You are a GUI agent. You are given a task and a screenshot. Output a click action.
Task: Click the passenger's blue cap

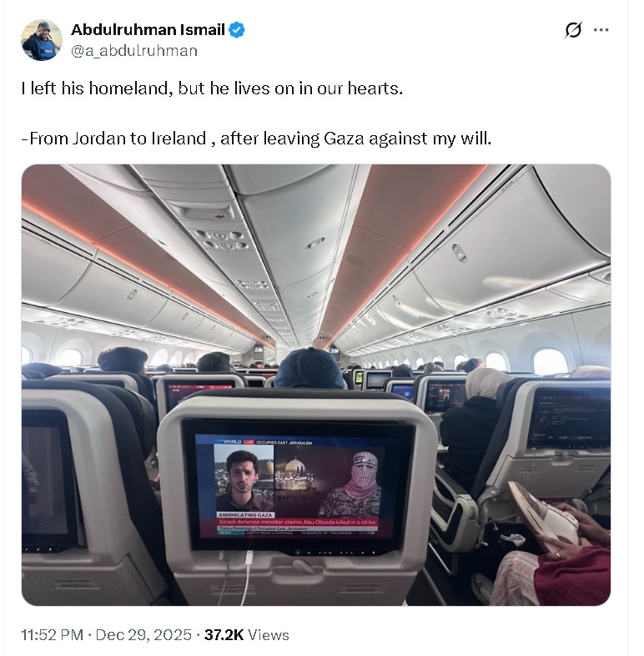click(x=308, y=367)
